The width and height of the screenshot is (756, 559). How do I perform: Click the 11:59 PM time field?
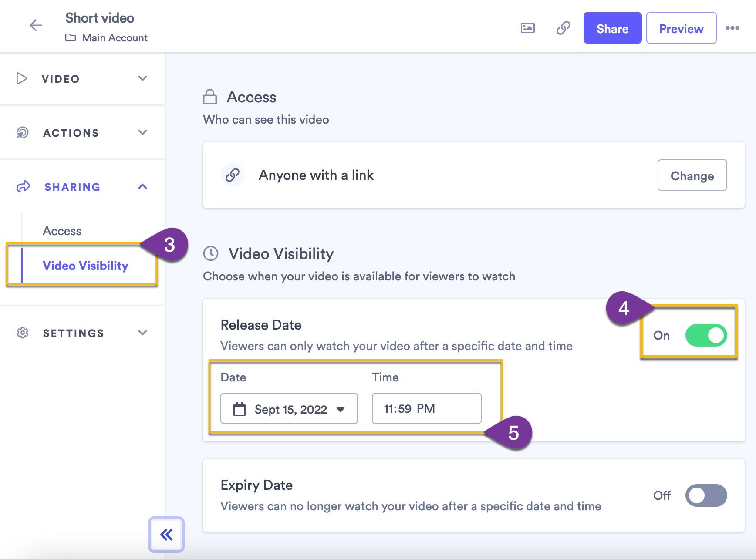tap(426, 408)
